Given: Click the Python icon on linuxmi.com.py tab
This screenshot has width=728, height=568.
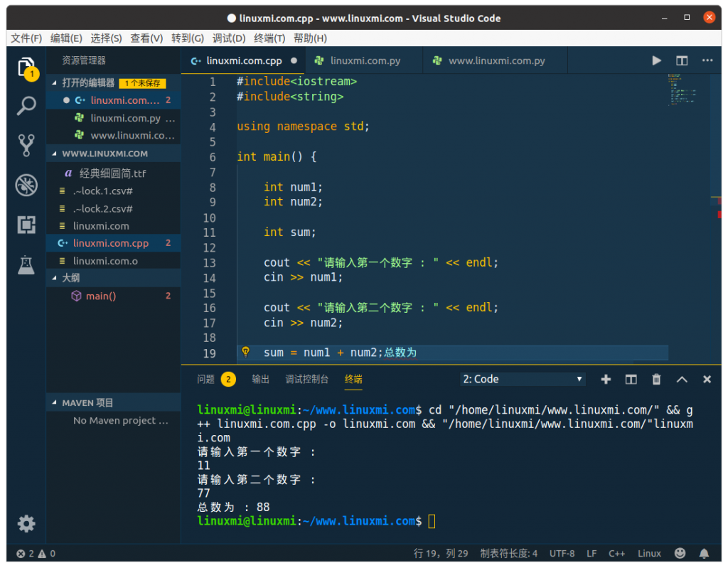Looking at the screenshot, I should coord(319,60).
